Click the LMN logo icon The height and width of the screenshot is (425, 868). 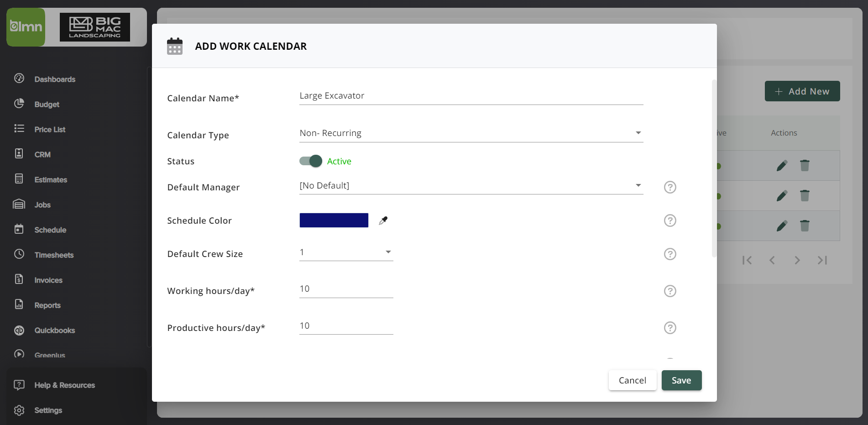point(26,27)
